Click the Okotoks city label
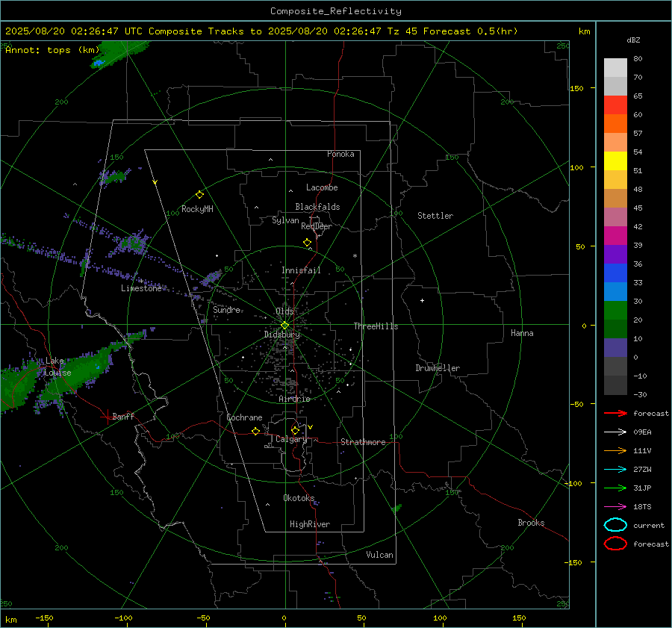The image size is (672, 628). point(299,498)
